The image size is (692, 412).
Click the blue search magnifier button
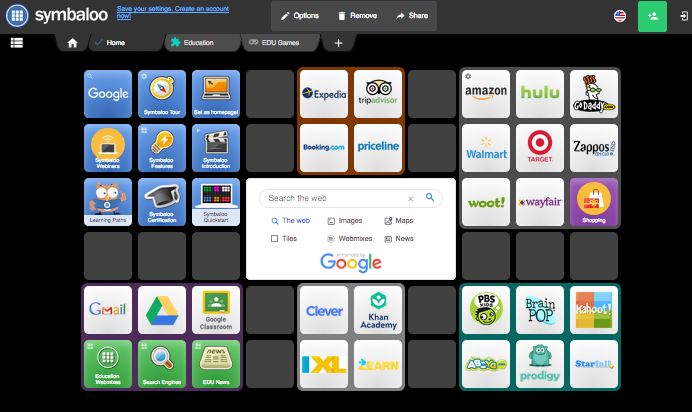tap(430, 197)
